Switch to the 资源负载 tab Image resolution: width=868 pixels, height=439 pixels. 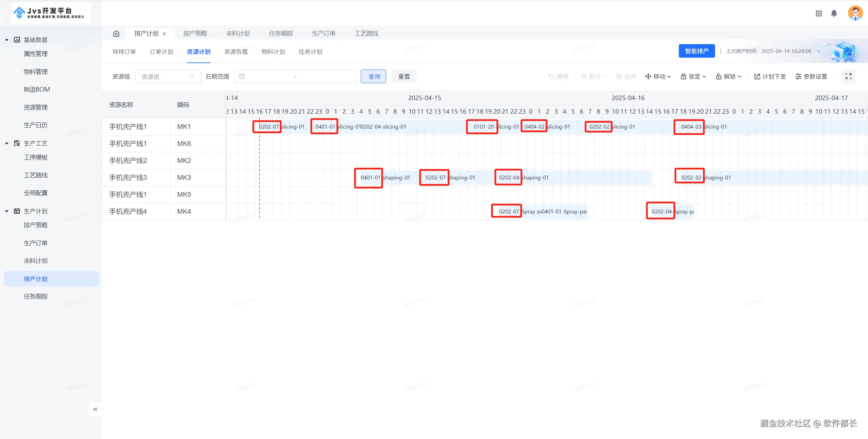[x=236, y=52]
